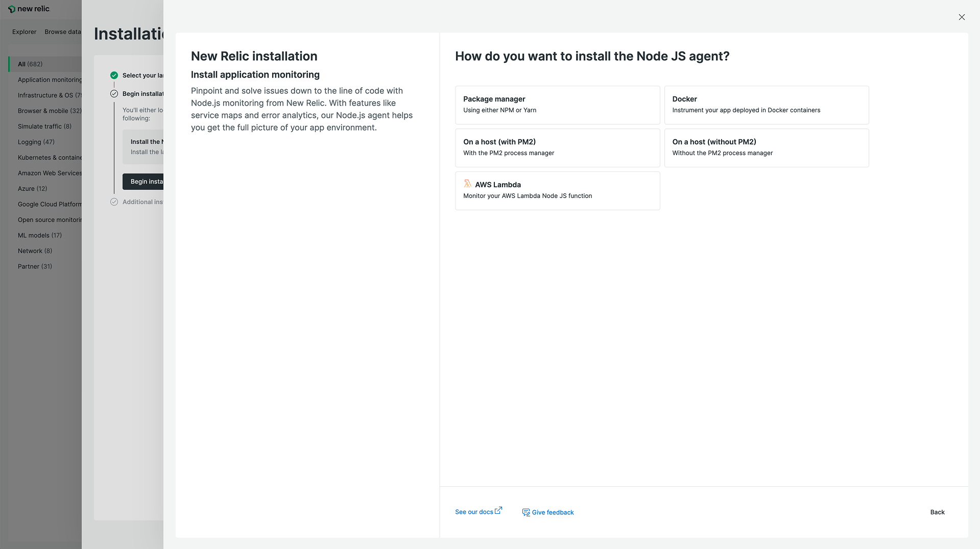Select the Partner (31) category
980x549 pixels.
(x=35, y=266)
